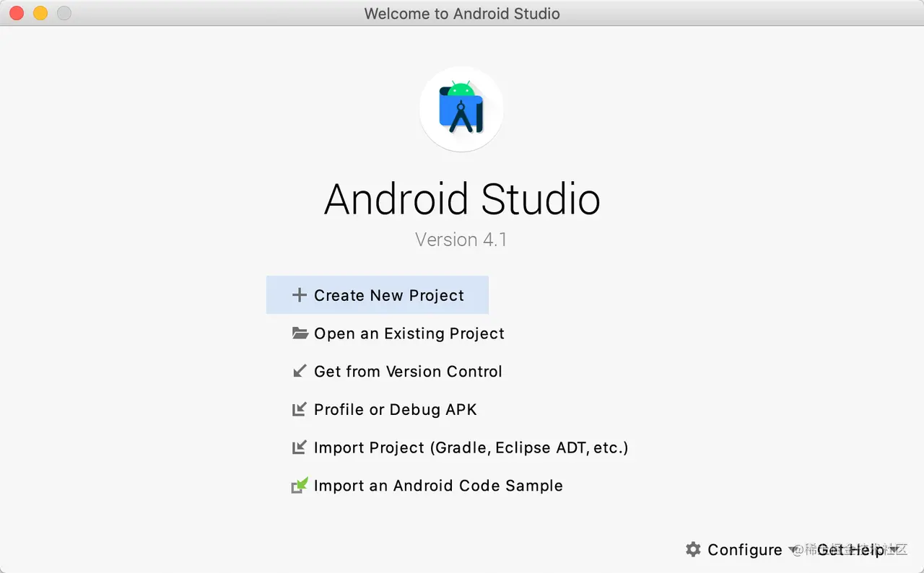Click the Version 4.1 text
The height and width of the screenshot is (573, 924).
pos(461,240)
